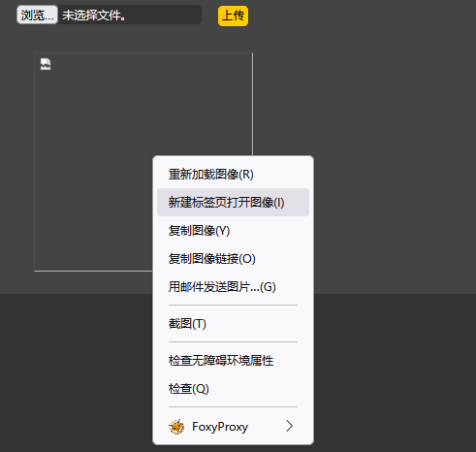Choose 复制图像链接(O) menu entry
The image size is (476, 452).
click(x=233, y=259)
